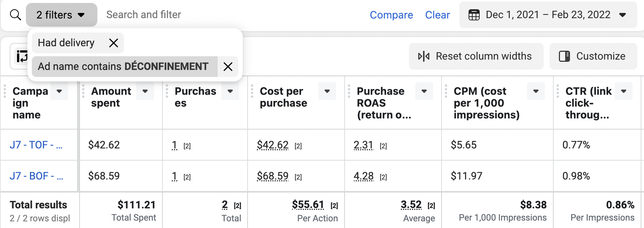Click the Ad name contains DÉCONFINEMENT filter chip
644x228 pixels.
123,67
